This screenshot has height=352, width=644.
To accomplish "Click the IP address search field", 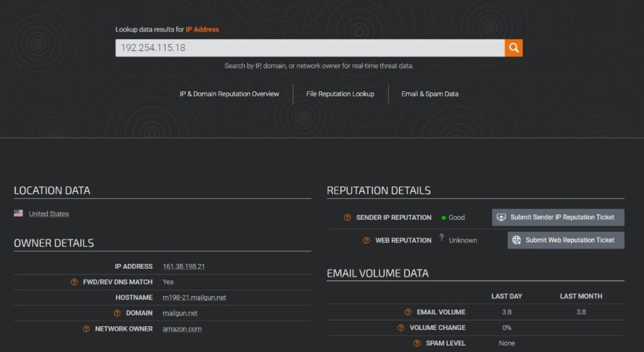I will (x=309, y=48).
